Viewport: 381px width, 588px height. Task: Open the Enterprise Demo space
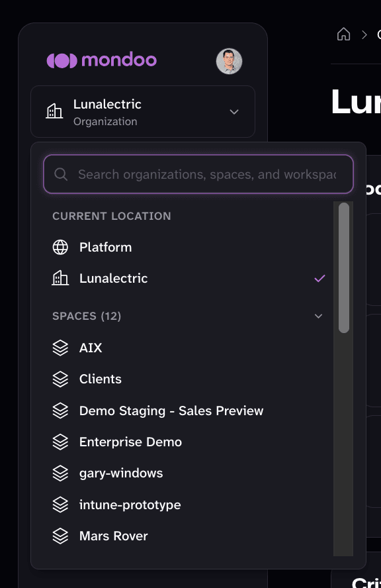[x=189, y=442]
